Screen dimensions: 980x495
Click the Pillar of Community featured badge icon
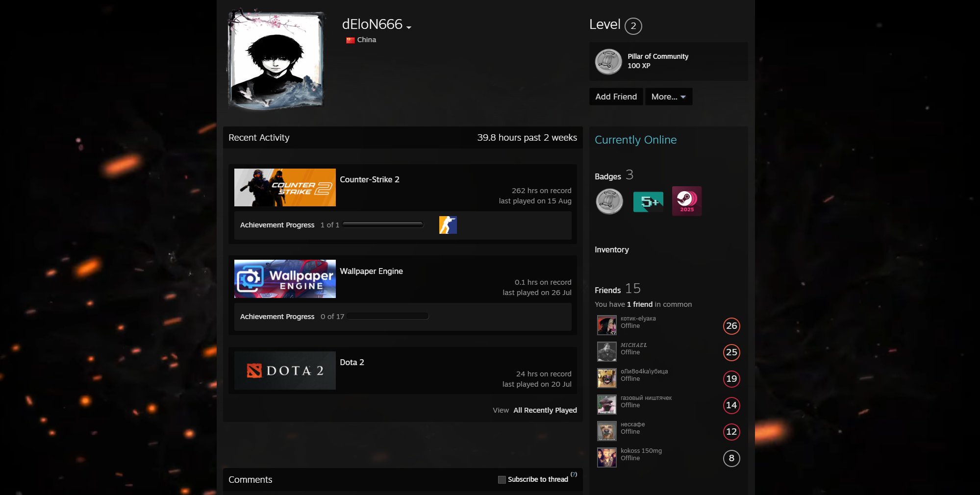pos(608,62)
